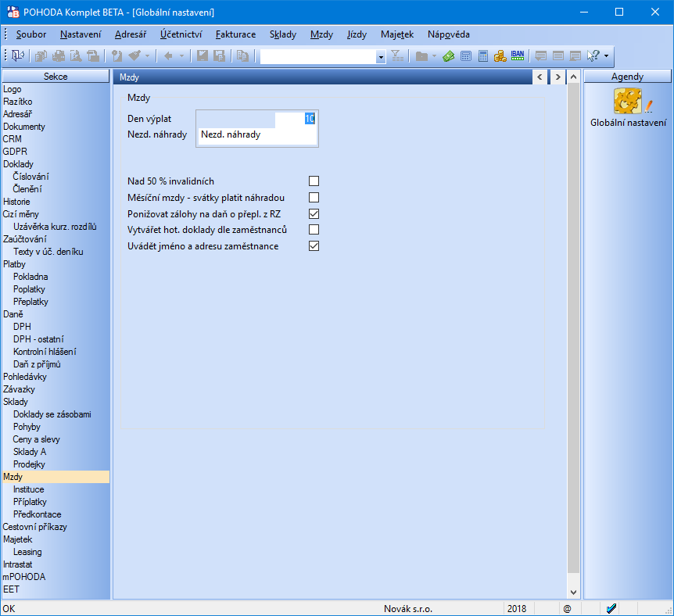Viewport: 674px width, 616px height.
Task: Open the first calculator toolbar icon
Action: tap(466, 56)
